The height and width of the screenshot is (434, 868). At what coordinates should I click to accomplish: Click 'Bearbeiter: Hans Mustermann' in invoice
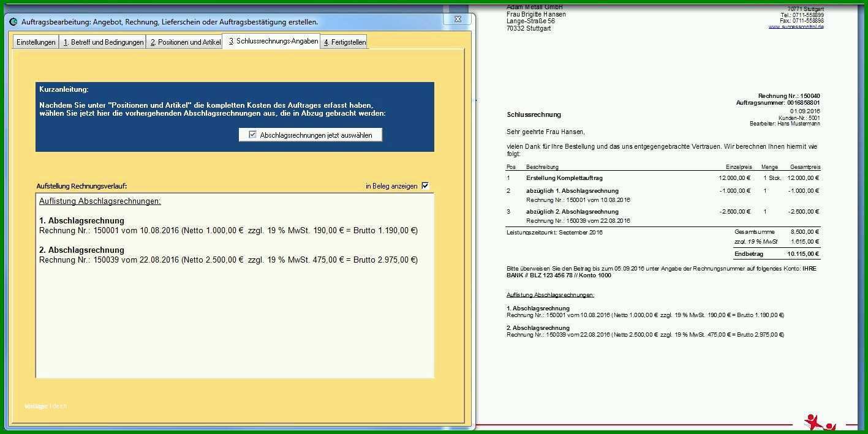[x=785, y=124]
